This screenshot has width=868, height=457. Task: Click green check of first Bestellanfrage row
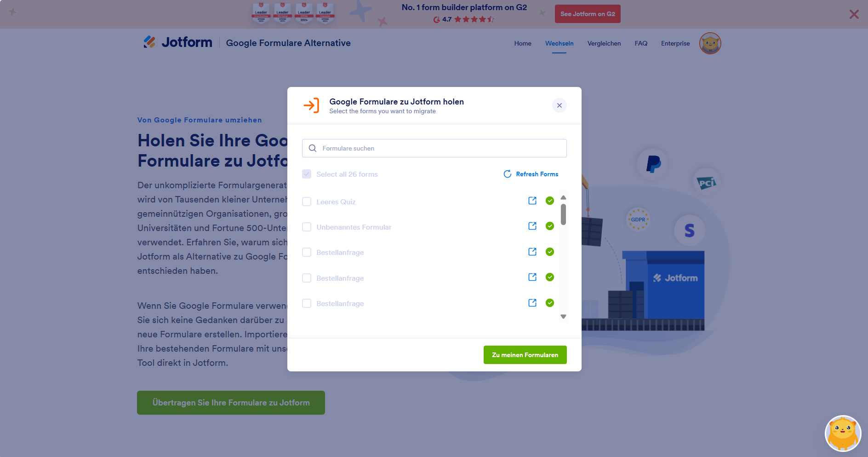[550, 252]
